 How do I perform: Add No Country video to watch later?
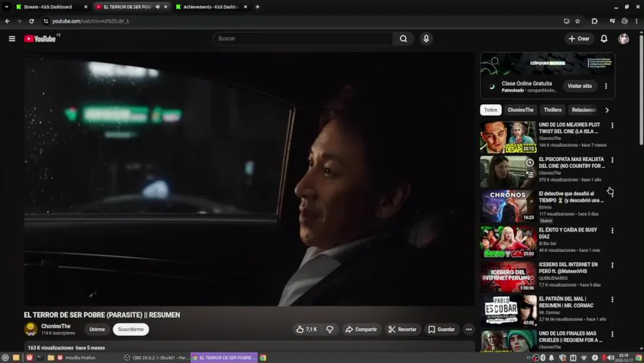click(x=530, y=163)
